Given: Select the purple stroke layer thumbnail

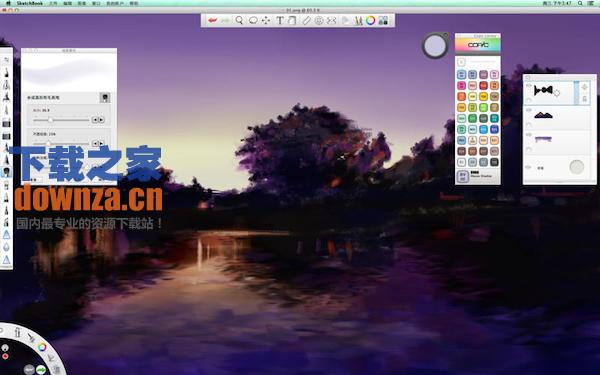Looking at the screenshot, I should pyautogui.click(x=543, y=139).
